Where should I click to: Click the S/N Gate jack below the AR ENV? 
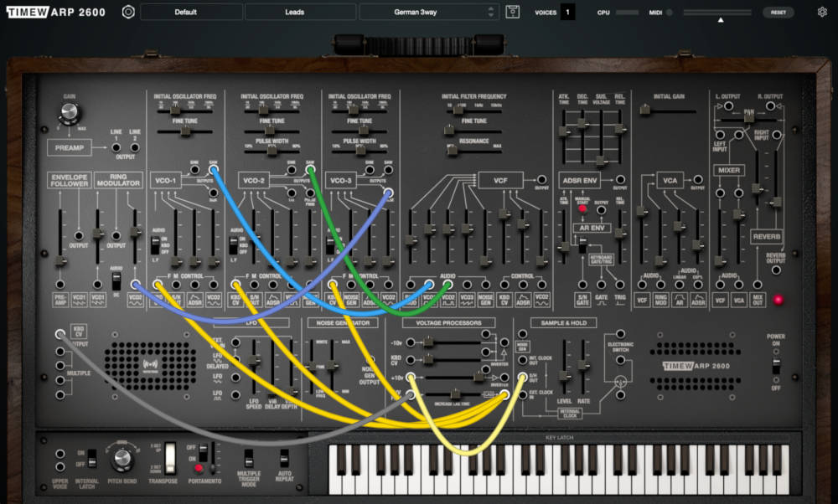point(582,285)
